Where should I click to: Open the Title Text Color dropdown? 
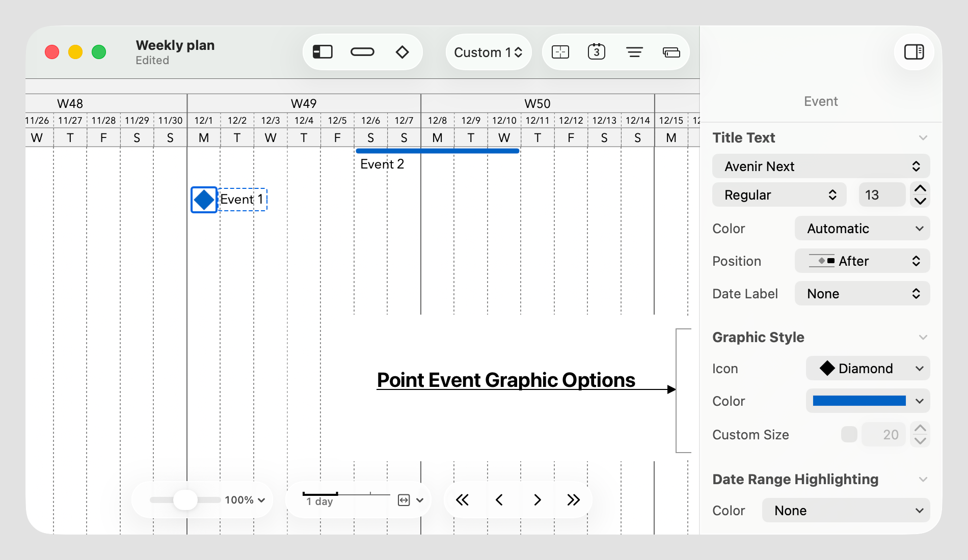862,228
